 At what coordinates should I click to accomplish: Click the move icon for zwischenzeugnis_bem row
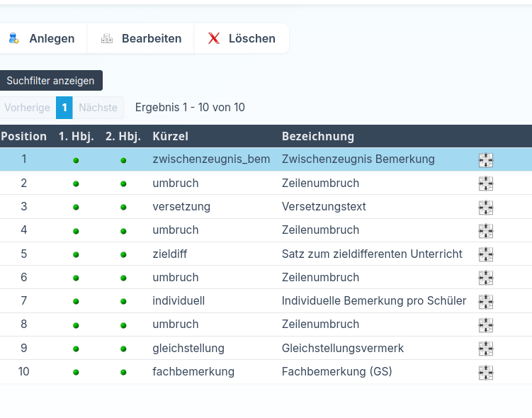485,160
